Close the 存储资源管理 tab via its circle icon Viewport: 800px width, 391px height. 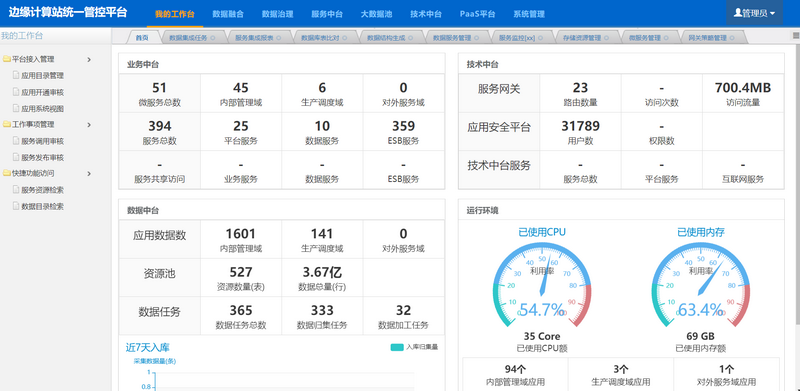606,38
